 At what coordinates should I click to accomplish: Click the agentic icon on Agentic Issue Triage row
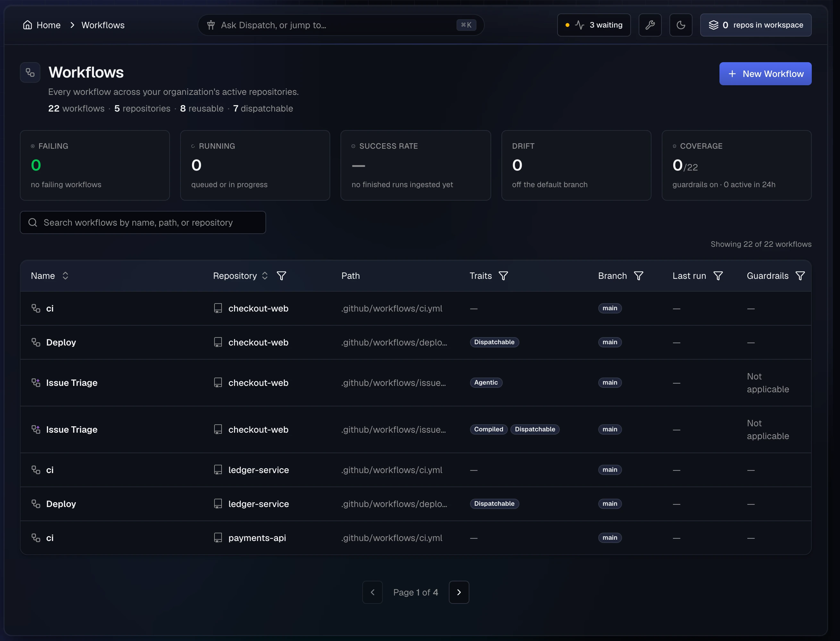(36, 383)
